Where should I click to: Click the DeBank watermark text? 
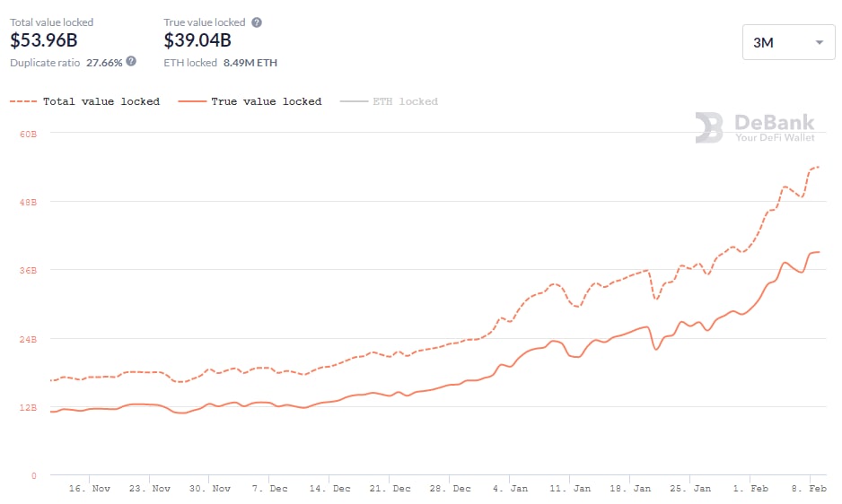[x=774, y=122]
